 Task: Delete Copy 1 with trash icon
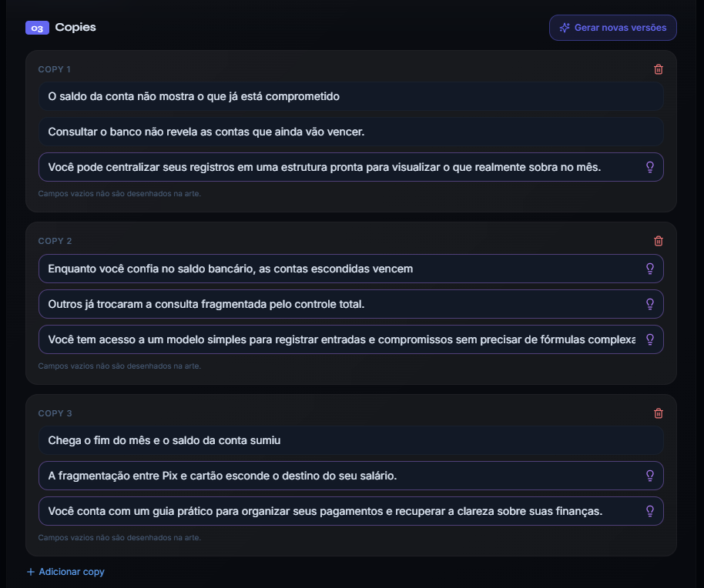(659, 69)
